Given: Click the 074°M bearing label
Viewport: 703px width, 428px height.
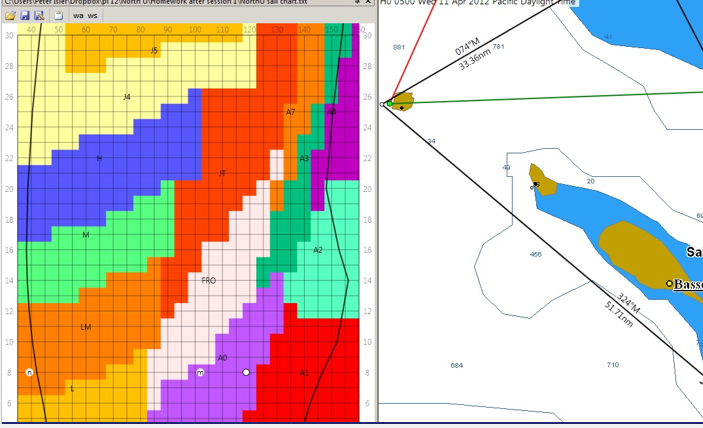Looking at the screenshot, I should [468, 47].
